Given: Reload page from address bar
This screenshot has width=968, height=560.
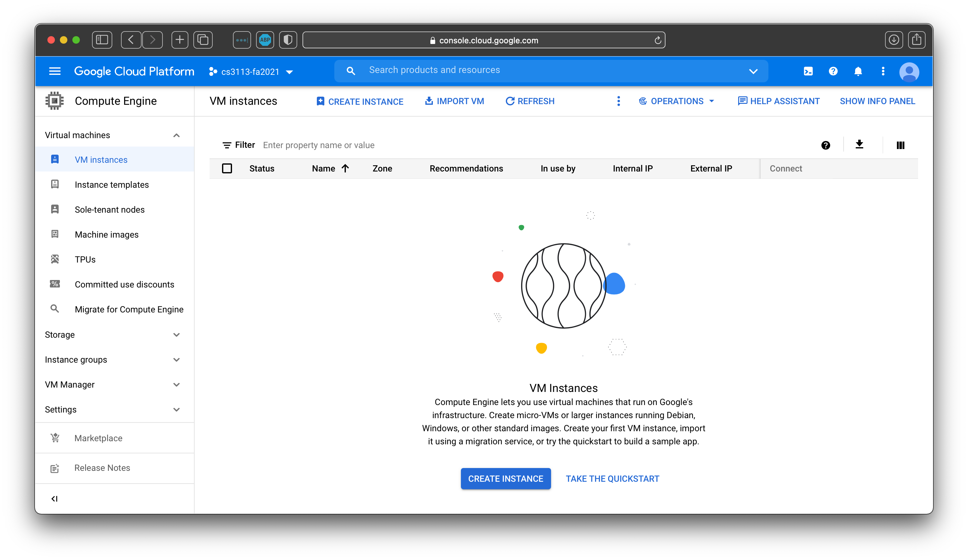Looking at the screenshot, I should point(658,40).
